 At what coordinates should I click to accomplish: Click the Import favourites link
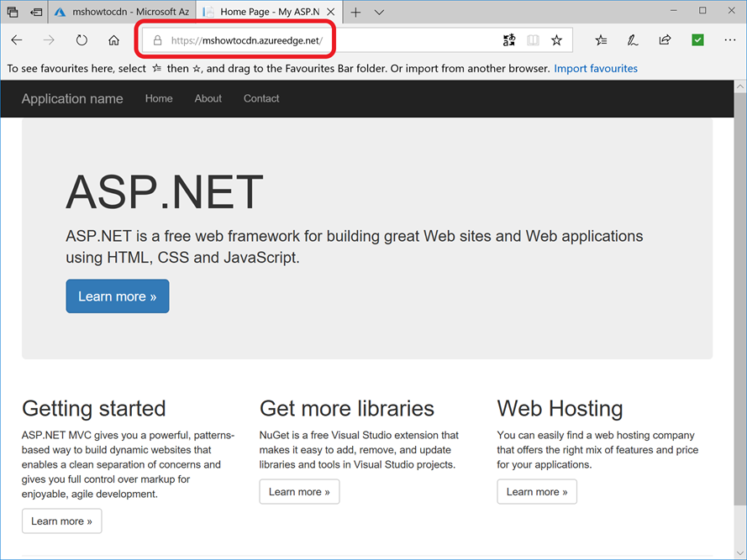coord(596,69)
